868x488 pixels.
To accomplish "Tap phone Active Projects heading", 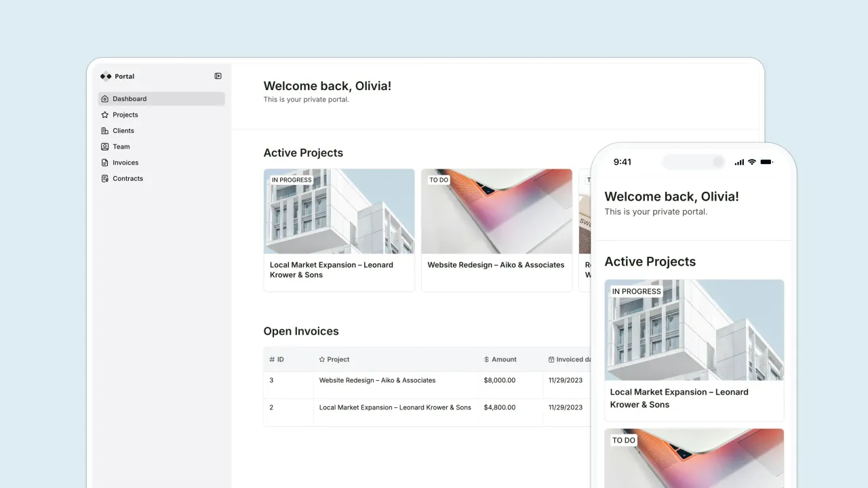I will (650, 262).
